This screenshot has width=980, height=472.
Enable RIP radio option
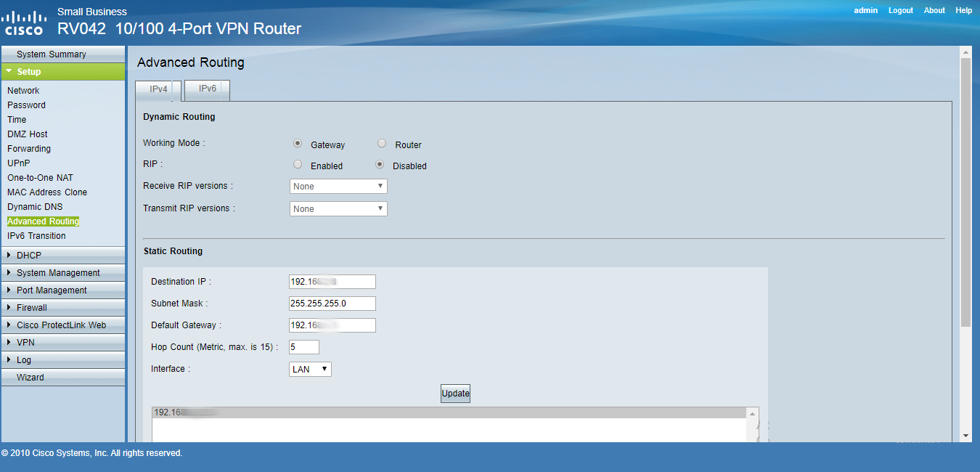[298, 165]
